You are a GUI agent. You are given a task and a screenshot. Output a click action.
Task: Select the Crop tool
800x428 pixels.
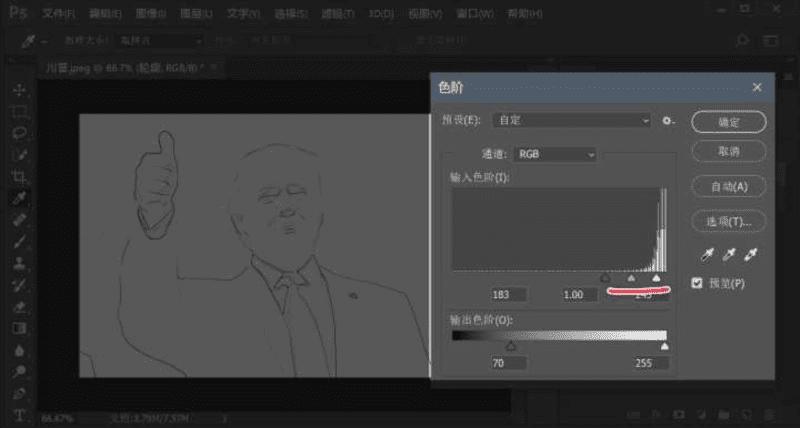pyautogui.click(x=19, y=177)
